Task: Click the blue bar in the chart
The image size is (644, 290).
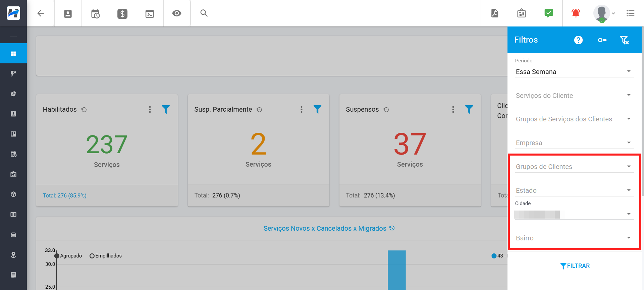Action: pos(397,270)
